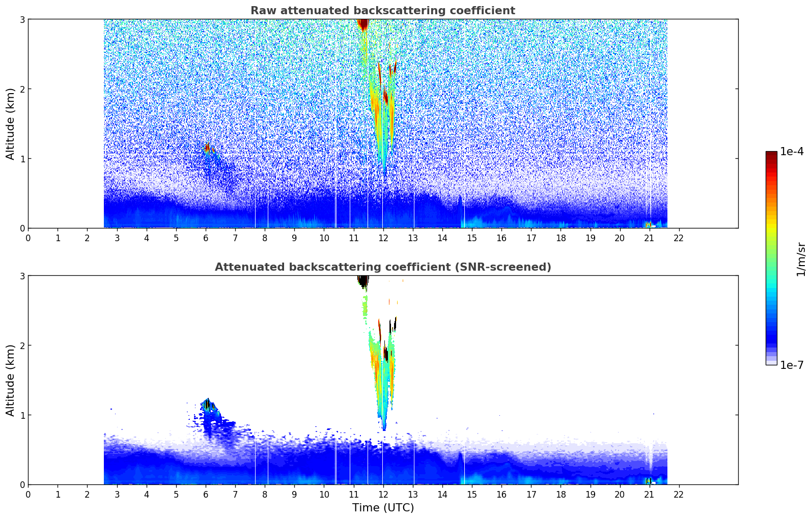Click the '2' altitude tick on bottom plot
812x519 pixels.
pos(22,345)
